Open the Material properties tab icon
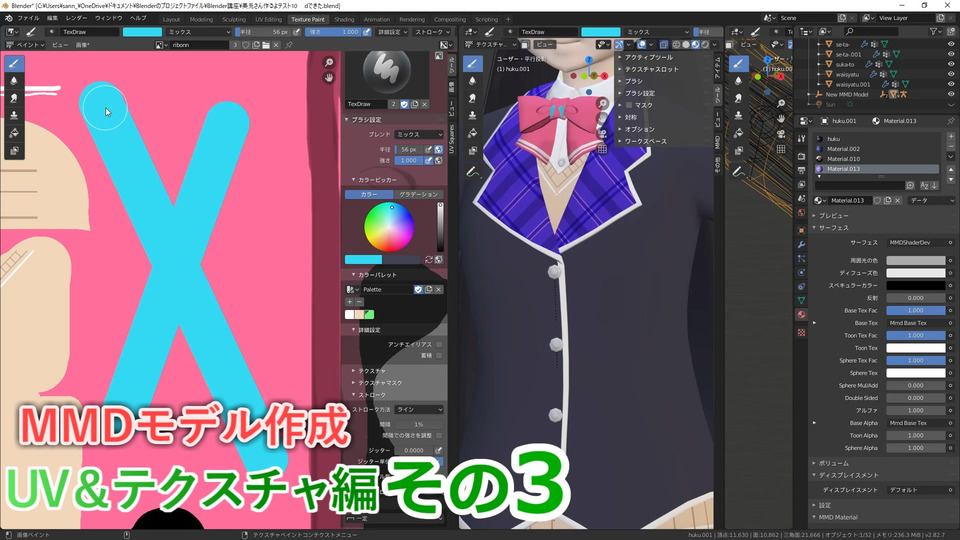The width and height of the screenshot is (960, 540). point(801,315)
